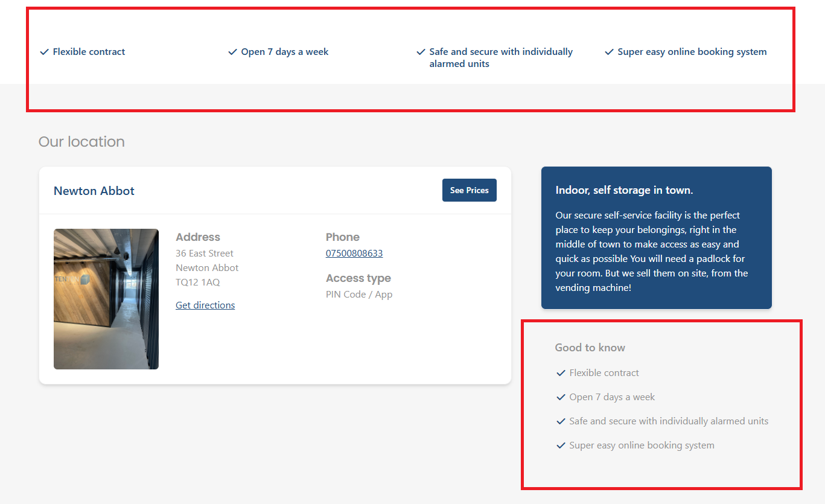Click the "Indoor, self storage in town." heading
The height and width of the screenshot is (504, 825).
click(x=624, y=190)
